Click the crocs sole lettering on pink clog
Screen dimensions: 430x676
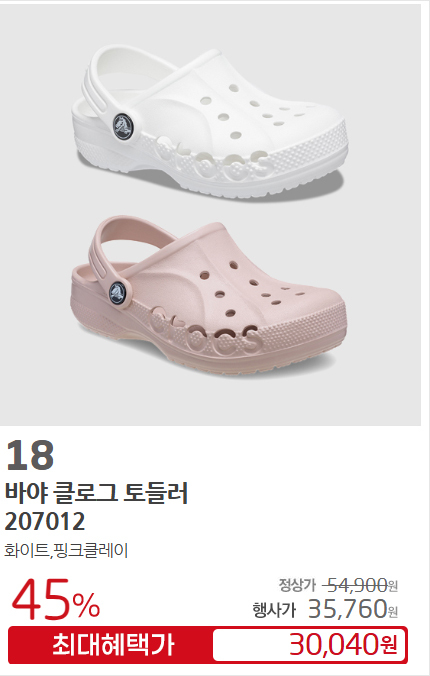click(205, 331)
